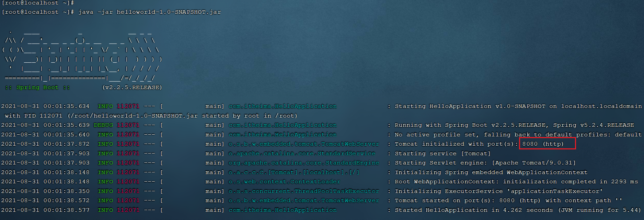
Task: Click the (v2.2.5.RELEASE) version text
Action: pos(132,87)
